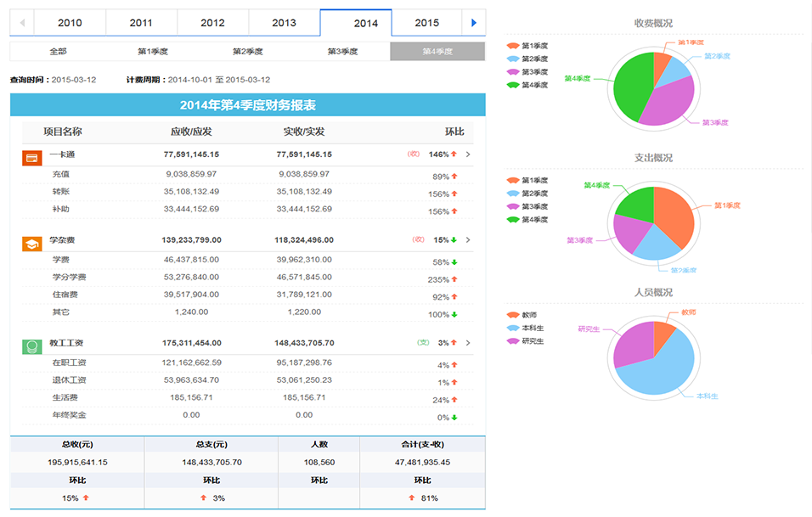This screenshot has width=812, height=517.
Task: Select the 第2季度 quarter tab
Action: (247, 52)
